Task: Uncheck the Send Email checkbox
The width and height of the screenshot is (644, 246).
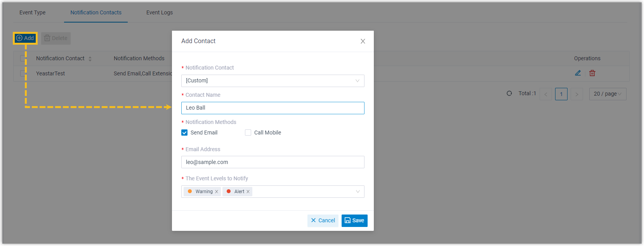Action: 184,133
